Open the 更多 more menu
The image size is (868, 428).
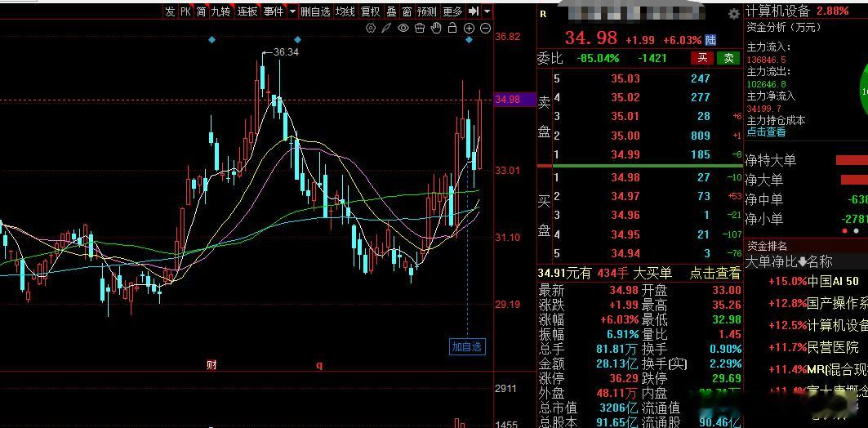(x=453, y=11)
